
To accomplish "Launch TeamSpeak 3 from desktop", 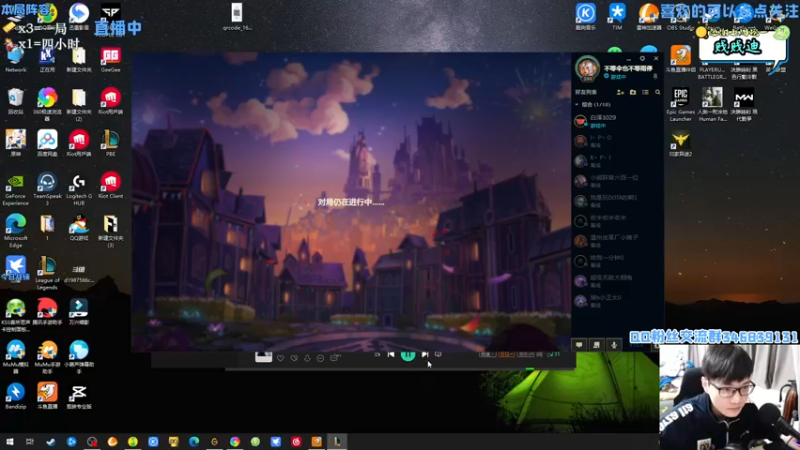I will pyautogui.click(x=47, y=189).
